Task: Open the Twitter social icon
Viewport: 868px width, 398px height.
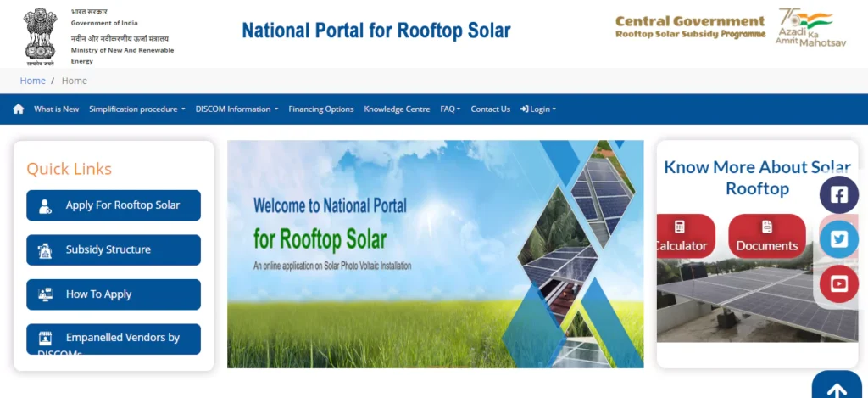Action: click(839, 239)
